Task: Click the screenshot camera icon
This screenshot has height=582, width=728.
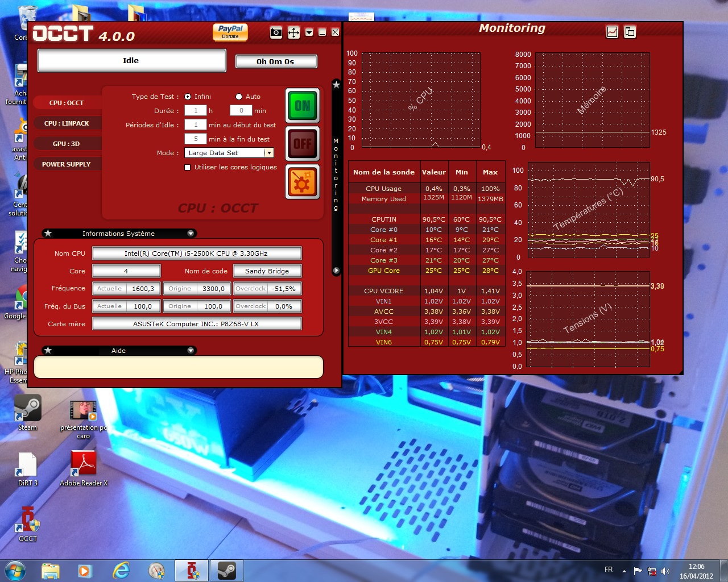Action: pyautogui.click(x=276, y=32)
